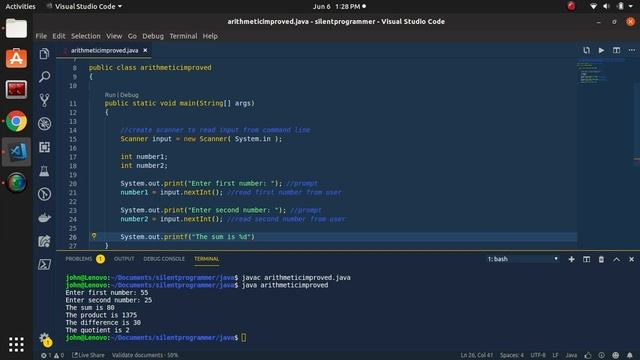Click the LF end-of-line status entry
The height and width of the screenshot is (360, 640).
coord(556,355)
